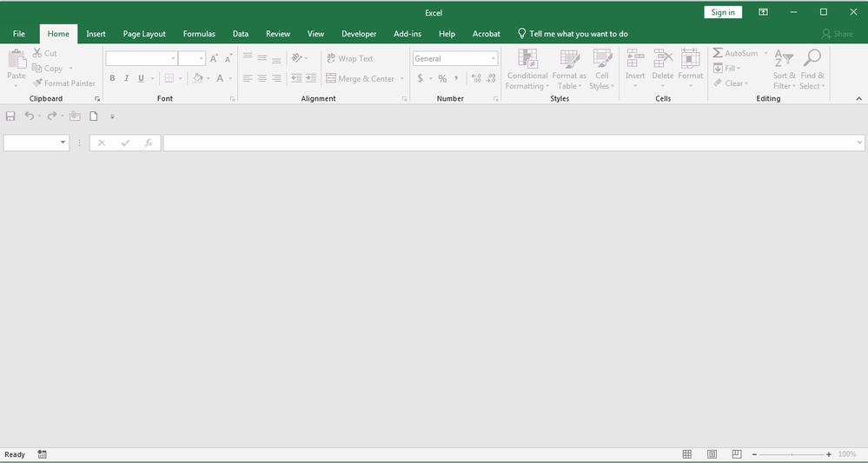Select Align Left icon
The image size is (868, 463).
tap(248, 78)
